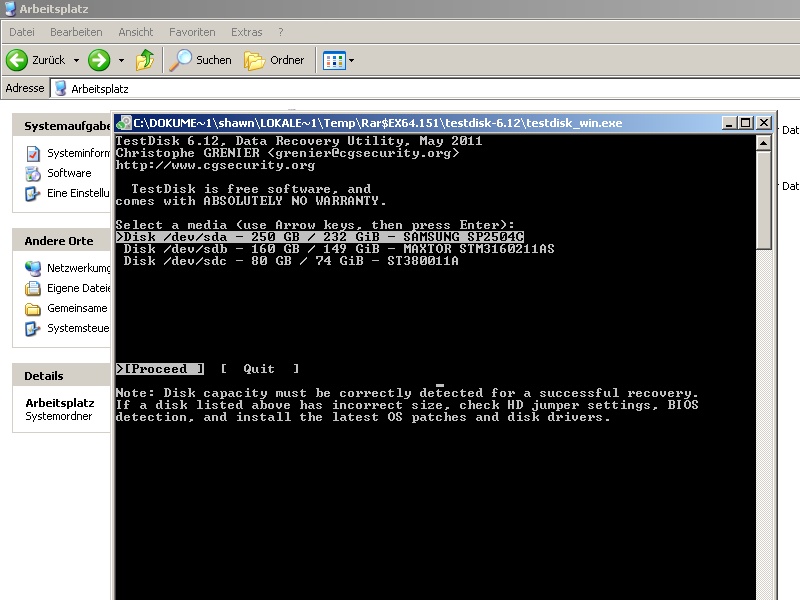Image resolution: width=800 pixels, height=600 pixels.
Task: Click the Netzwerkumgebung icon
Action: tap(33, 268)
